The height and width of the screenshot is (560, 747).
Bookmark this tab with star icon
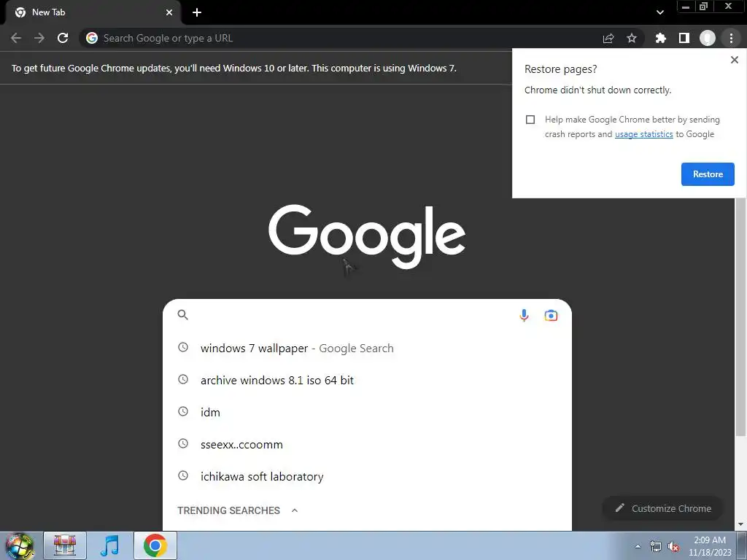click(x=632, y=38)
